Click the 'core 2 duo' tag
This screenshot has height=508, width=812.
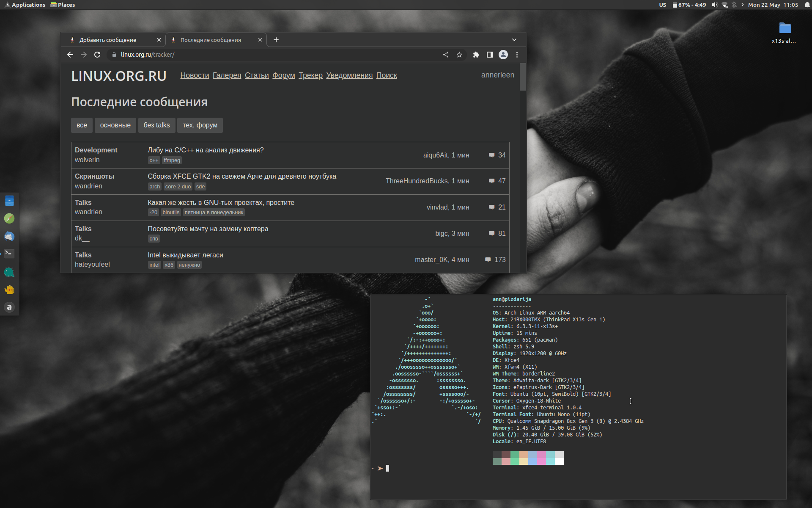178,187
